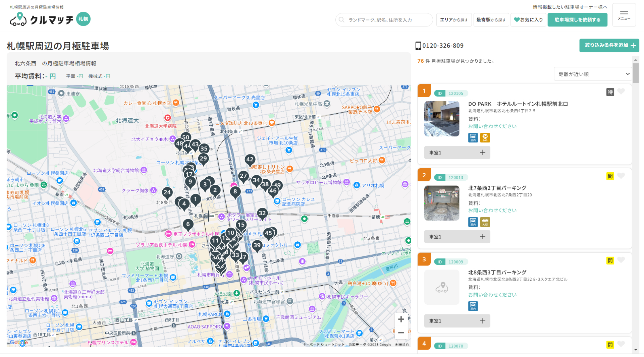Screen dimensions: 644x357
Task: Open お気に入り list
Action: [528, 20]
